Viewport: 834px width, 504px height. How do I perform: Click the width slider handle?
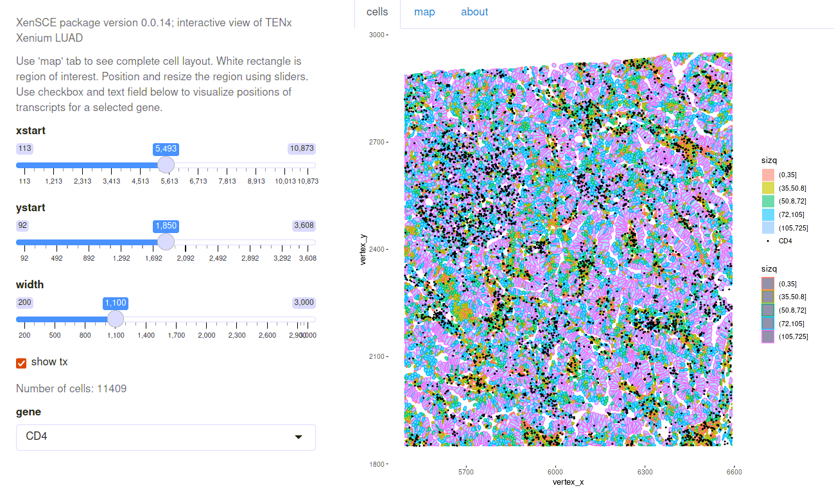tap(116, 319)
